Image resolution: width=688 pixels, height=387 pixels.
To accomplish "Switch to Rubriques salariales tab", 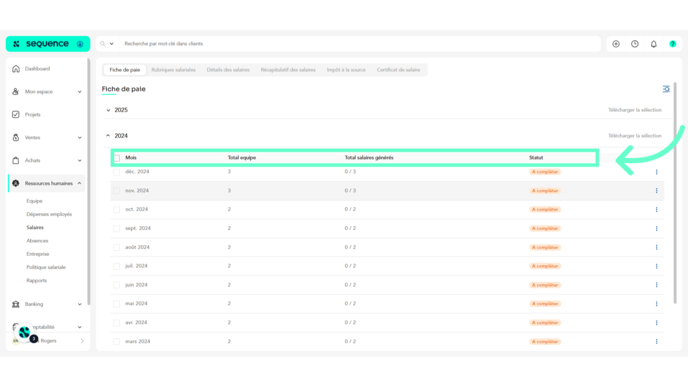I will click(173, 70).
